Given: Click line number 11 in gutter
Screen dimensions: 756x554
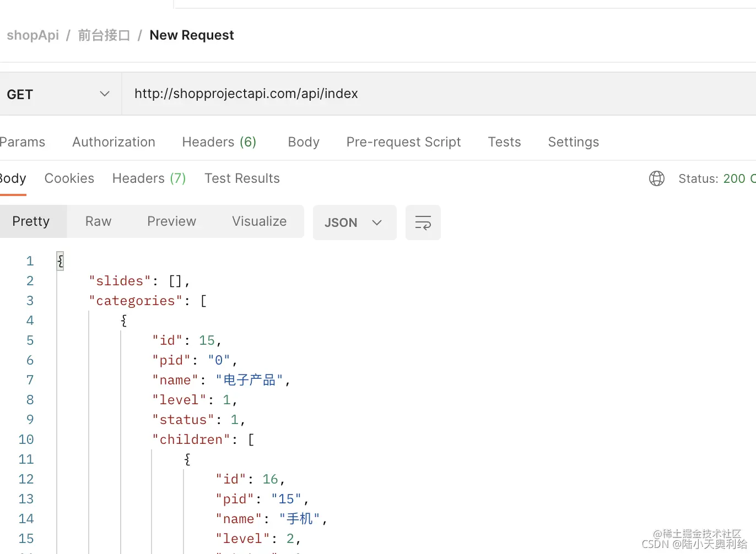Looking at the screenshot, I should coord(26,459).
